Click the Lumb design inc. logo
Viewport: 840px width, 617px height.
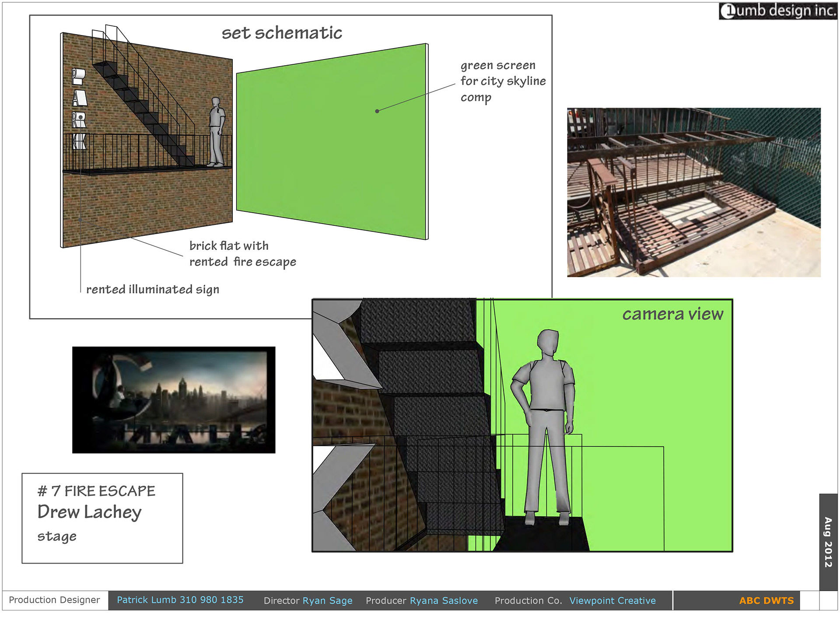coord(777,11)
